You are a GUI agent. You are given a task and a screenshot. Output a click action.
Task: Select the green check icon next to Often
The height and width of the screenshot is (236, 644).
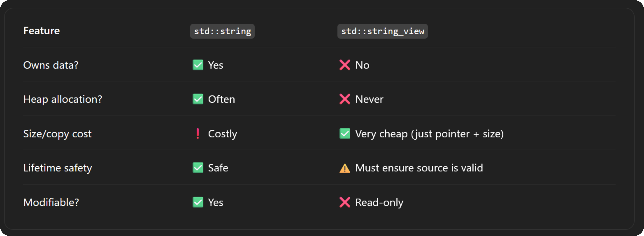click(x=198, y=99)
